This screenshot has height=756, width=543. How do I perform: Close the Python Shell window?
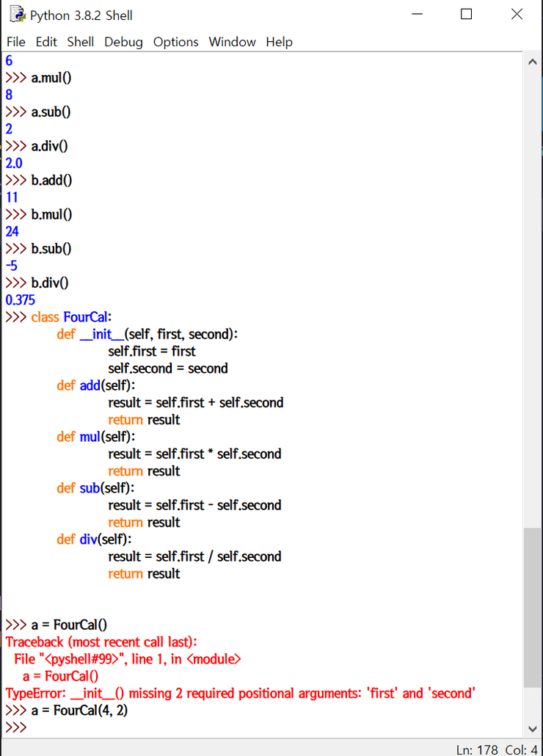click(517, 15)
